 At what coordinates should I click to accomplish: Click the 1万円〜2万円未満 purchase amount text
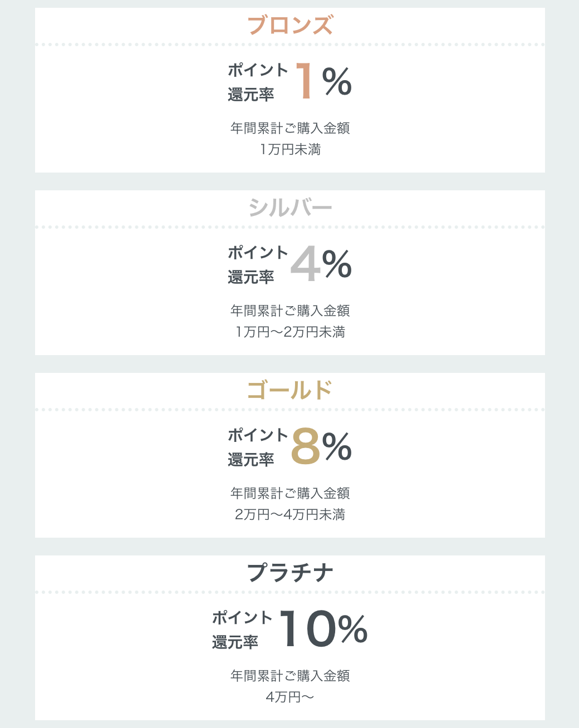(290, 332)
